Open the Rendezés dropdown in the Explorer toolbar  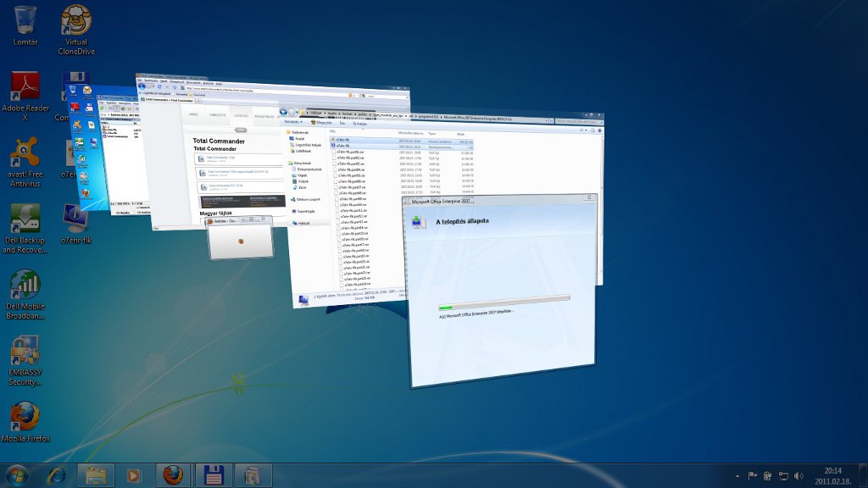(293, 122)
